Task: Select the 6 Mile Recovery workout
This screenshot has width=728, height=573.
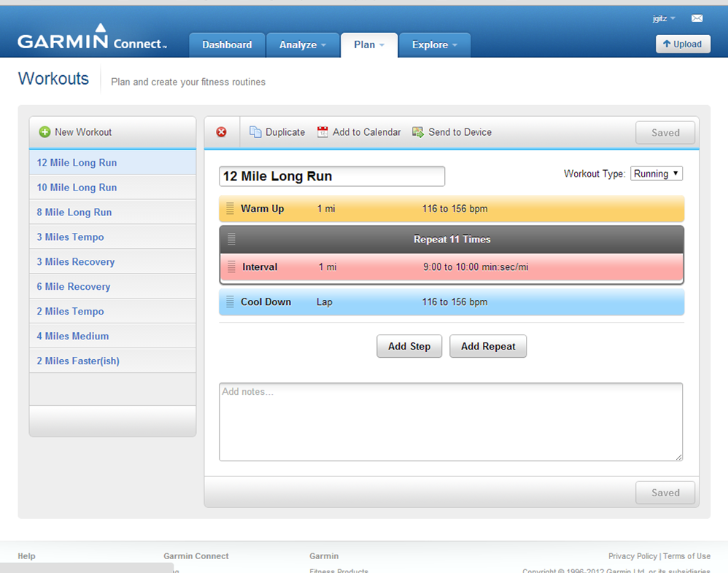Action: point(112,286)
